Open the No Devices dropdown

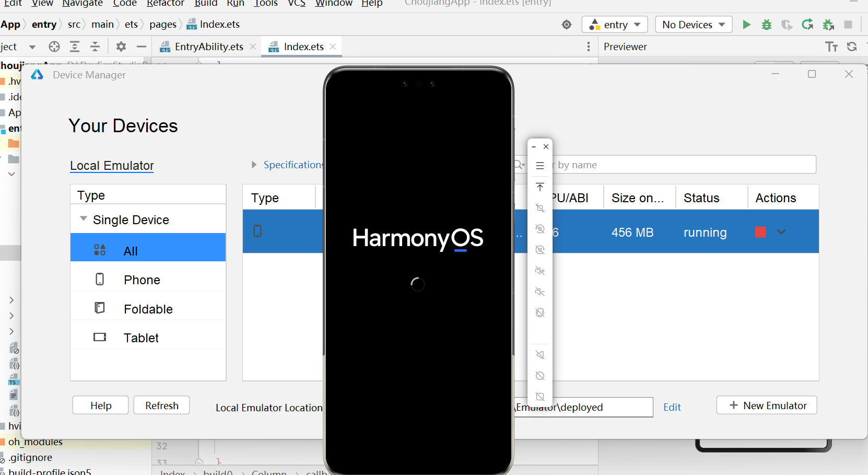(x=694, y=25)
